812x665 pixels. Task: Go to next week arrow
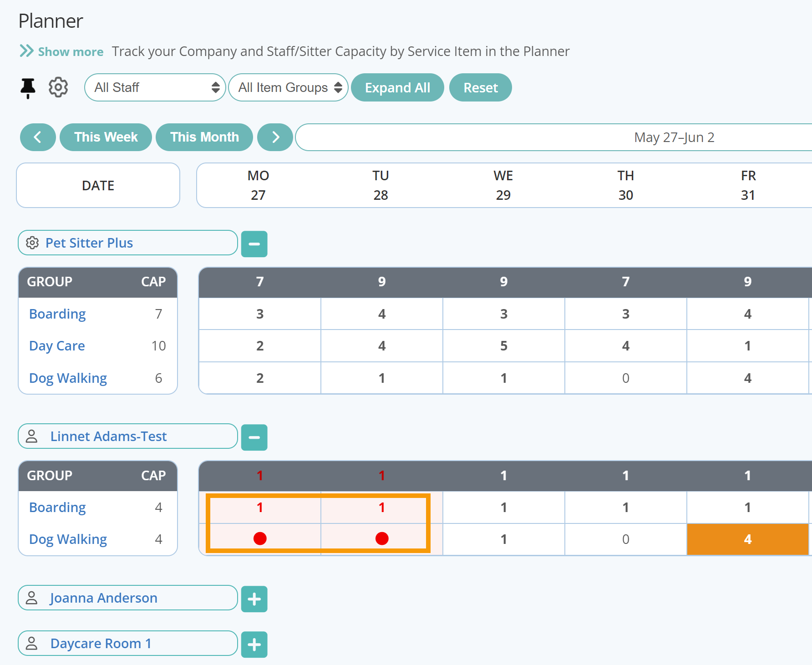point(275,137)
